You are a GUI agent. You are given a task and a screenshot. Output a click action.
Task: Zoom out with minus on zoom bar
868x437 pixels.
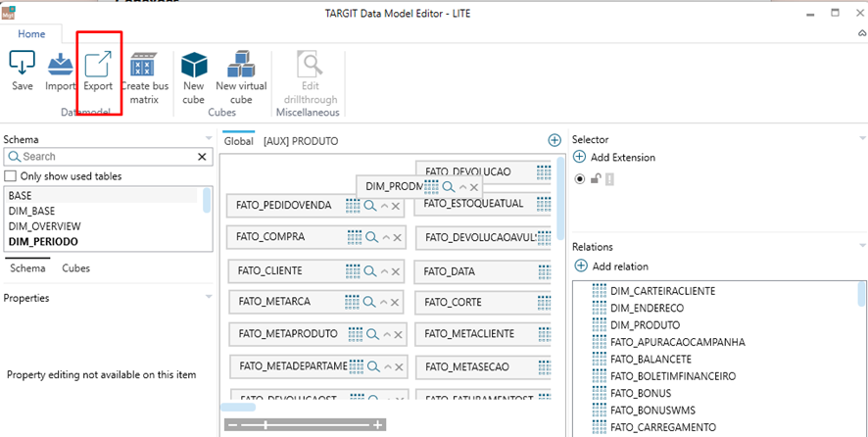point(232,425)
